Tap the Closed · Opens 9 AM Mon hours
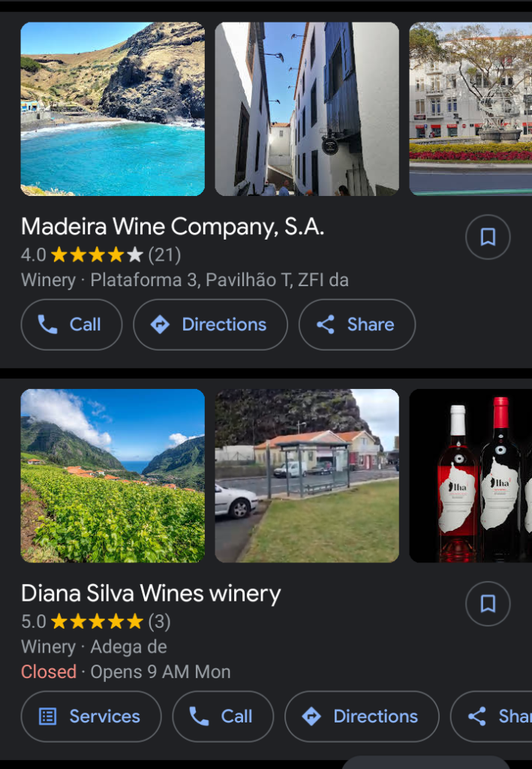The width and height of the screenshot is (532, 769). [125, 671]
